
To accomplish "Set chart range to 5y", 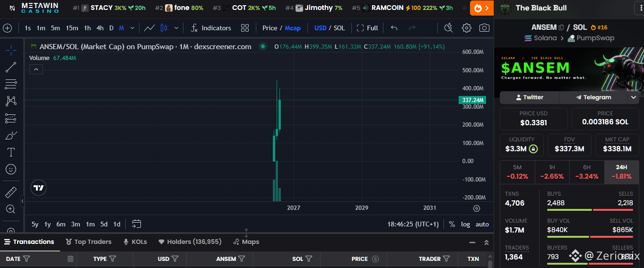I will [x=35, y=224].
